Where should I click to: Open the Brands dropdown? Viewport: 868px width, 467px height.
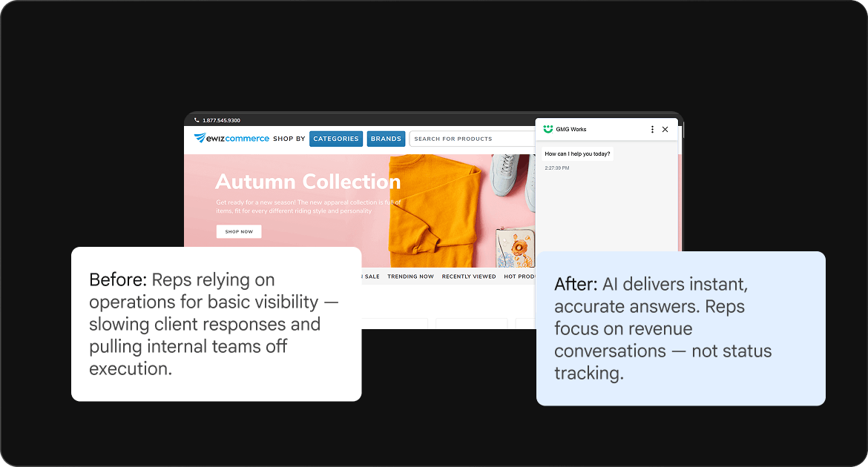click(386, 139)
